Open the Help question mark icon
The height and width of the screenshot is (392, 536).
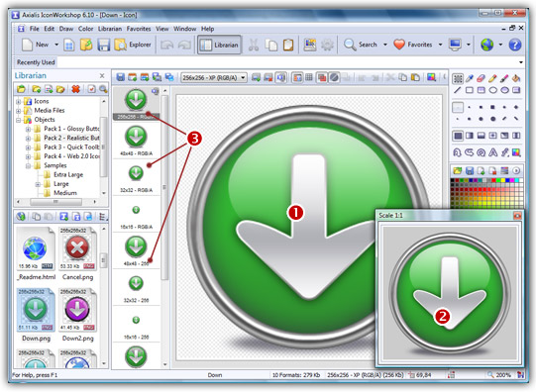point(515,45)
